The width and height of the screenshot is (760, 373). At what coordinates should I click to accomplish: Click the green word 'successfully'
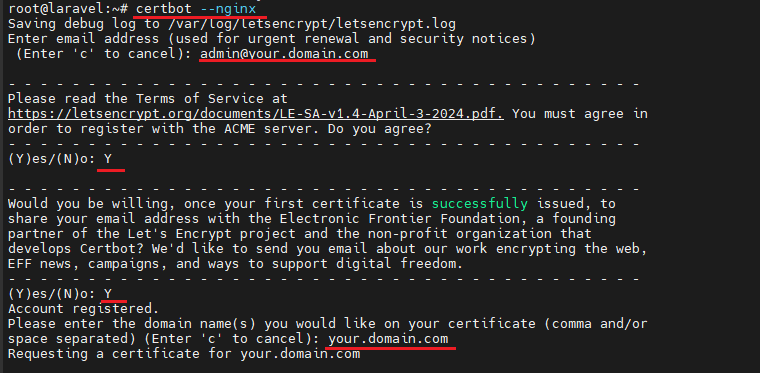point(480,204)
